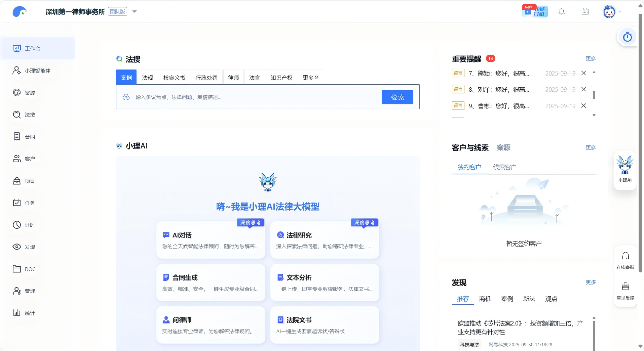Open the calendar icon in header
This screenshot has height=351, width=644.
coord(585,12)
